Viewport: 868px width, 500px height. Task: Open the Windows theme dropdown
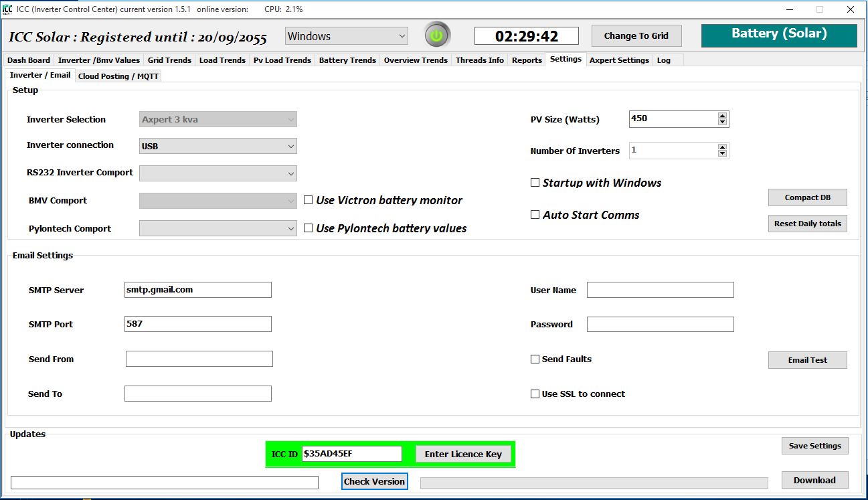point(347,36)
